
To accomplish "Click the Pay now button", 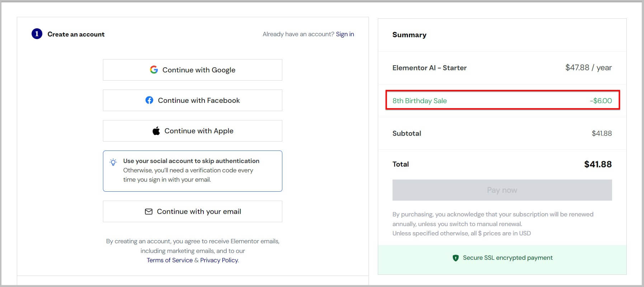I will (x=502, y=190).
